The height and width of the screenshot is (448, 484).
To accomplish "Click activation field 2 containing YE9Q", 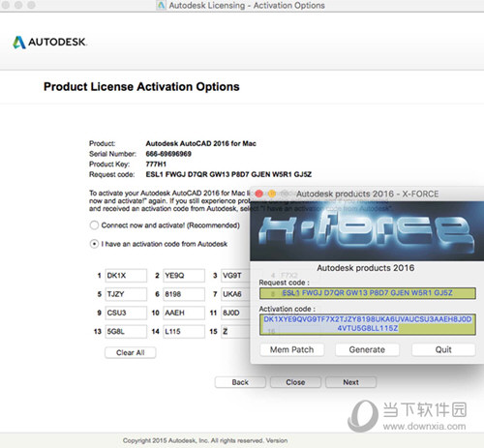I will point(184,276).
